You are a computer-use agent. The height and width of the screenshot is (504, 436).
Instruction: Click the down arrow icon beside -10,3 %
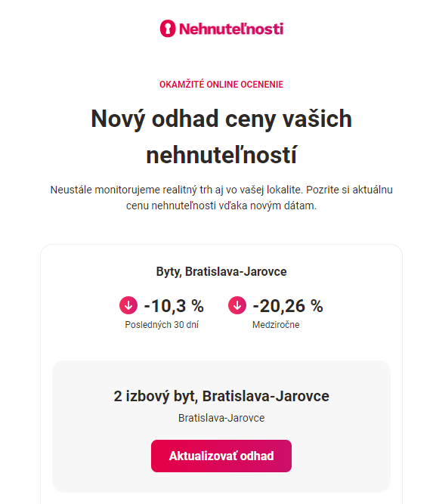[x=128, y=305]
